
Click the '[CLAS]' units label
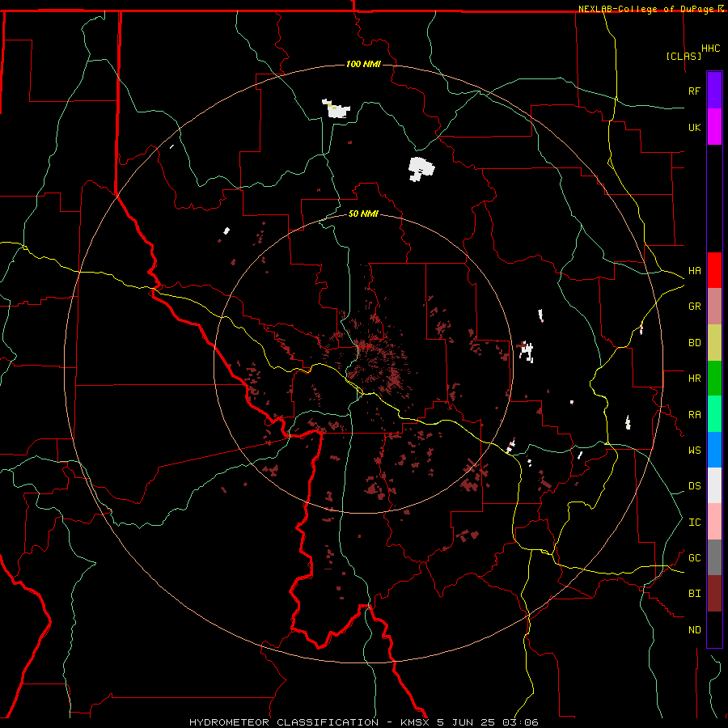pyautogui.click(x=684, y=57)
